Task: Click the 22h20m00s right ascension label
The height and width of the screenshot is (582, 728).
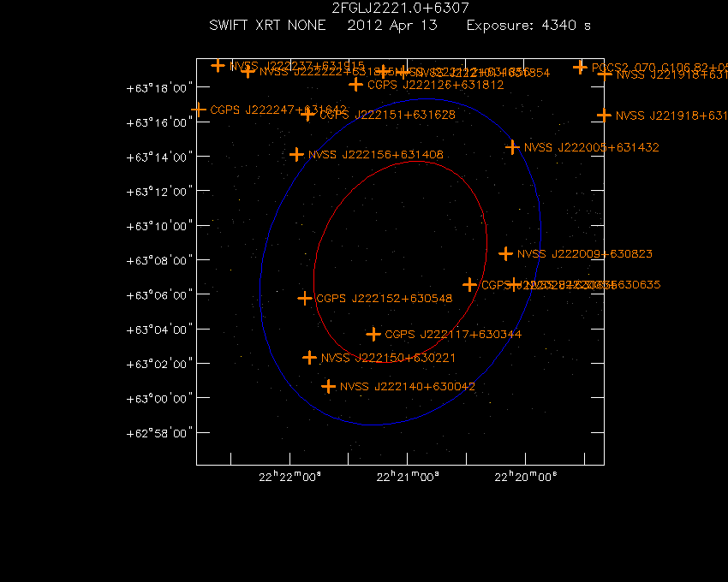Action: coord(526,477)
